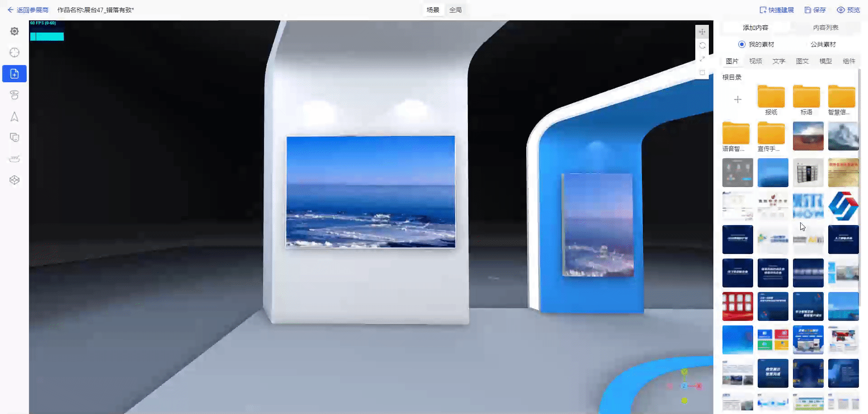Viewport: 868px width, 414px height.
Task: Select the move tool in viewport toolbar
Action: [702, 32]
